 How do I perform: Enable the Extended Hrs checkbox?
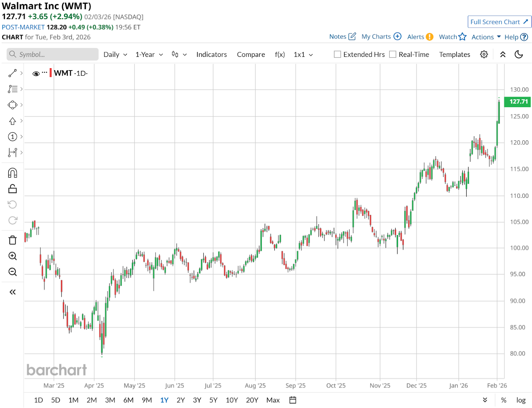[337, 55]
